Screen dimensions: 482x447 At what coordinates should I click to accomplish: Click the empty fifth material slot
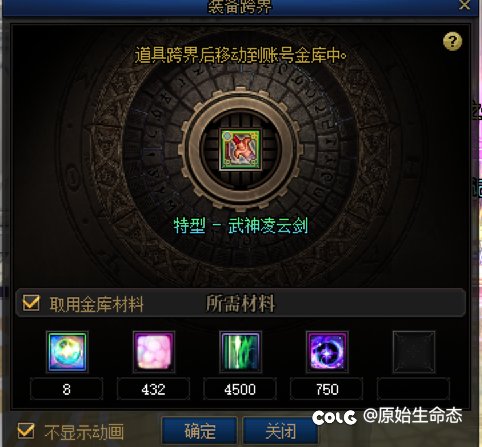coord(414,352)
